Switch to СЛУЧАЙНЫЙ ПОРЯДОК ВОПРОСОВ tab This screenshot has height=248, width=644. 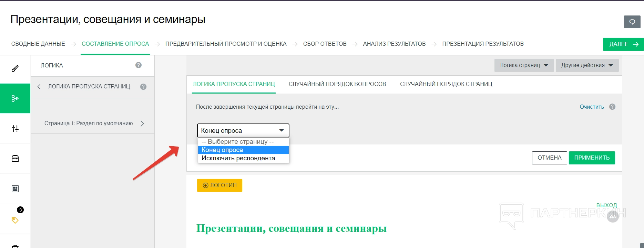pos(337,84)
